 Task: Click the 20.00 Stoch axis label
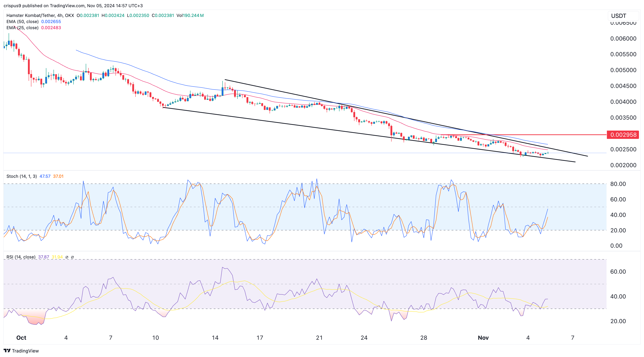tap(618, 230)
